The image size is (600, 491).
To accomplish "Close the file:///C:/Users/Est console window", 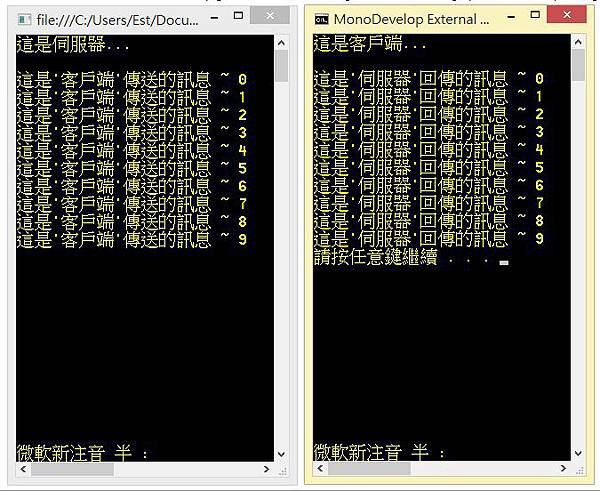I will click(x=270, y=15).
